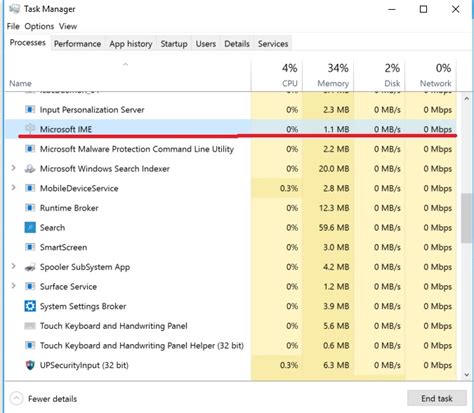Click the 59.6 MB memory value
The height and width of the screenshot is (413, 474).
[x=334, y=228]
